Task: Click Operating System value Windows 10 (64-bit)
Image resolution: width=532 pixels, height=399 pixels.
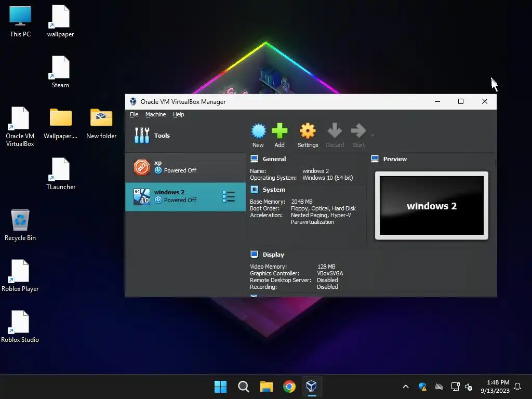Action: point(328,178)
